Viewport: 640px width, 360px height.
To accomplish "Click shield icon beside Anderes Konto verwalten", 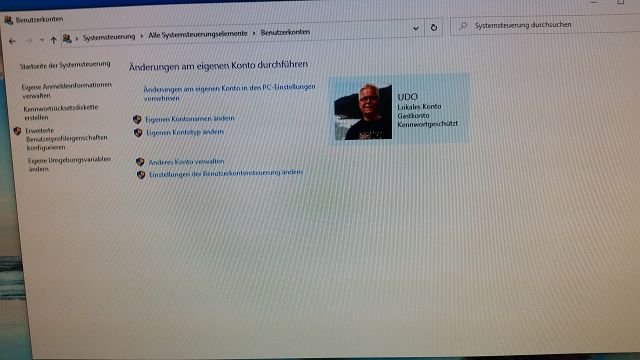I will pyautogui.click(x=140, y=162).
